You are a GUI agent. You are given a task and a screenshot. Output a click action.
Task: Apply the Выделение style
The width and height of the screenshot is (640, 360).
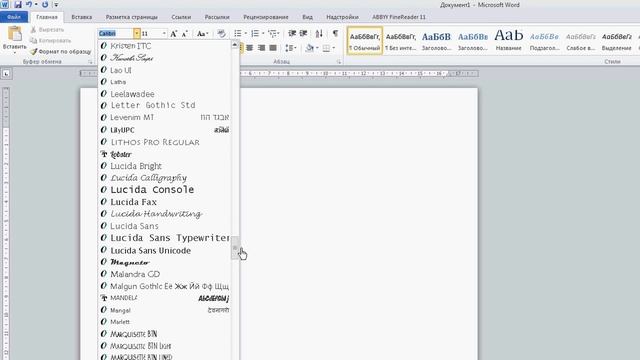coord(616,41)
